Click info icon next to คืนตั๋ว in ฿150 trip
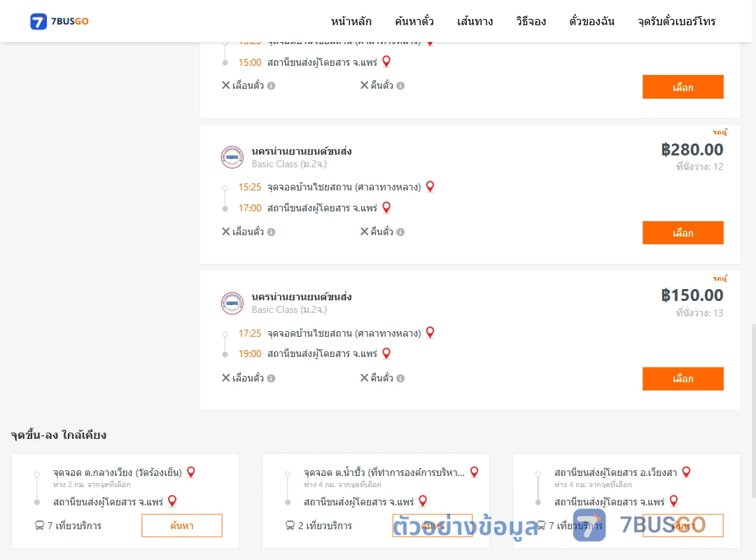 pos(400,378)
